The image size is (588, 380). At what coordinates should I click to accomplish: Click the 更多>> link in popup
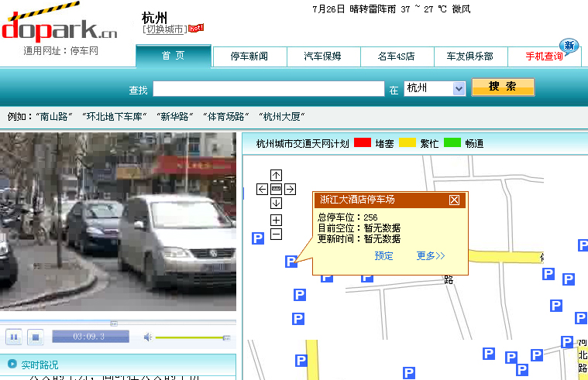431,256
